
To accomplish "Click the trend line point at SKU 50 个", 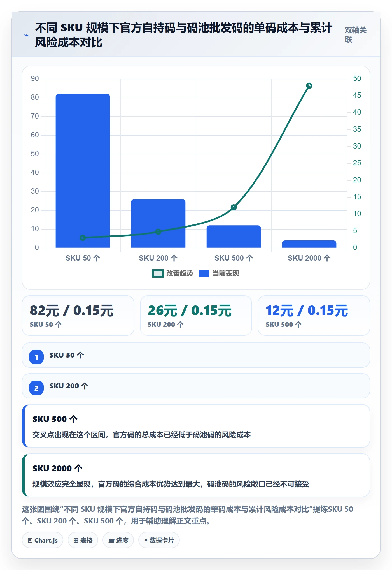I will click(x=83, y=238).
